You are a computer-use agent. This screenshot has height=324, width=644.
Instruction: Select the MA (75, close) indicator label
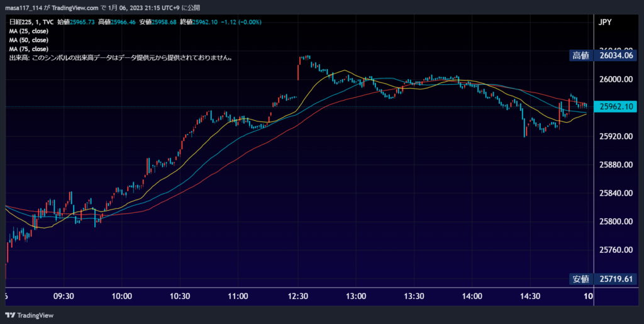tap(29, 49)
